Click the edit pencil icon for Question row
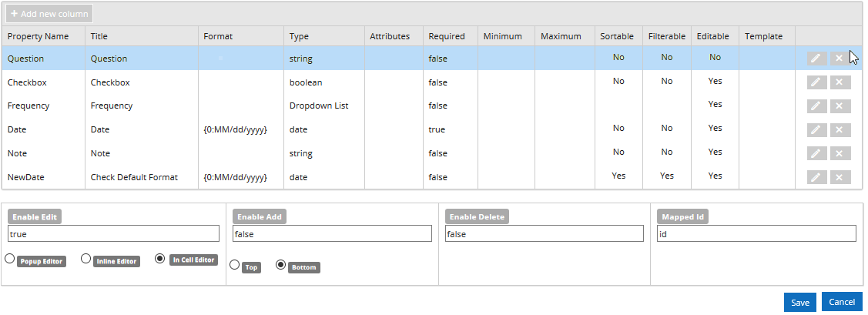 (x=817, y=59)
